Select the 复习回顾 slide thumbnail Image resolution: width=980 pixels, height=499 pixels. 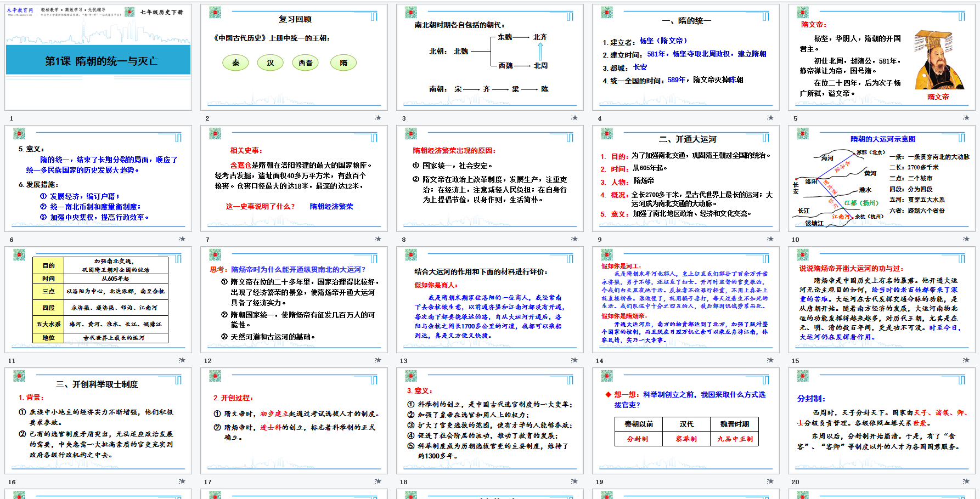(x=294, y=58)
